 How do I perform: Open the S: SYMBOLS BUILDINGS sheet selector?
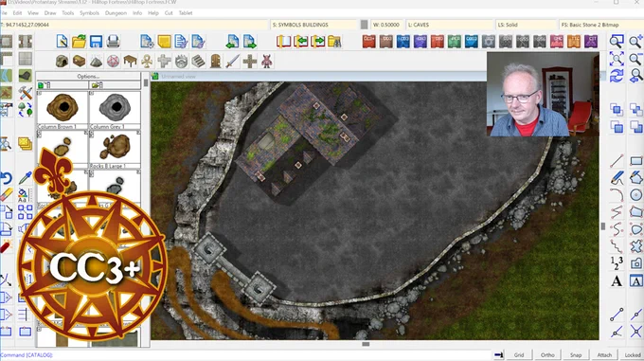click(x=314, y=25)
